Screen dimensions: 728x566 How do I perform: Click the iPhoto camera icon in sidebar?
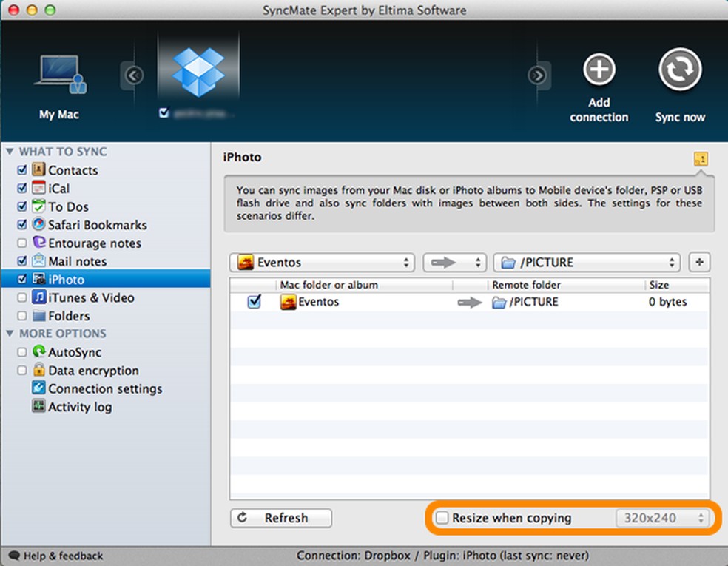tap(39, 279)
